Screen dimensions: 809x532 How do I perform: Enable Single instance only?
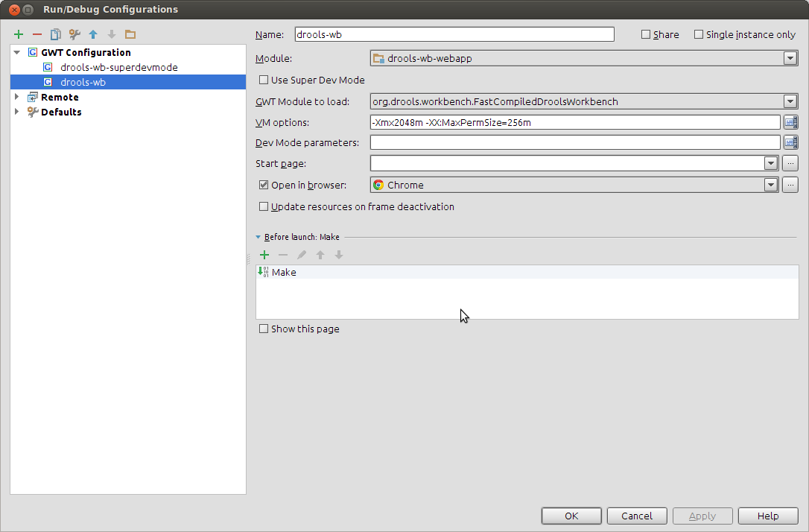pos(699,34)
